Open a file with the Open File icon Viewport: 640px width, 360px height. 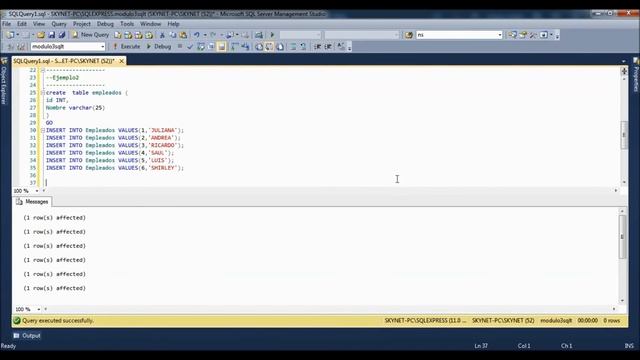click(40, 35)
